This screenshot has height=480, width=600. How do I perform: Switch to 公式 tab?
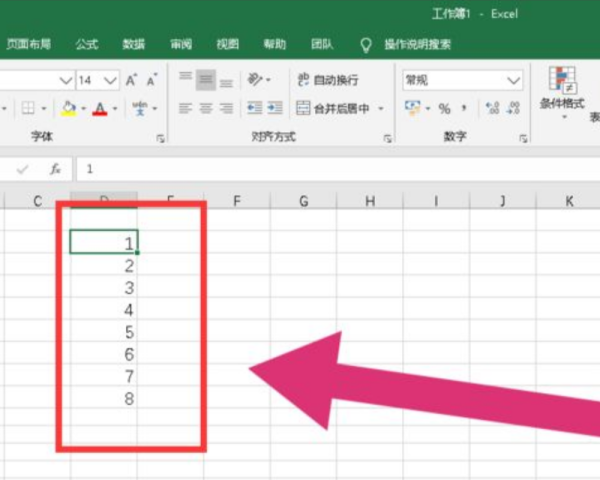point(87,44)
